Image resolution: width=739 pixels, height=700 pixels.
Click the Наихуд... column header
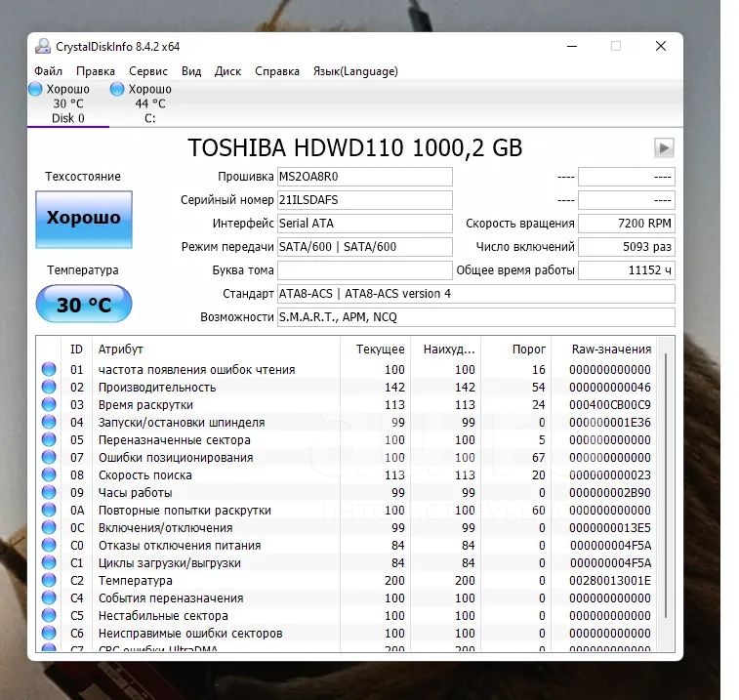(446, 350)
